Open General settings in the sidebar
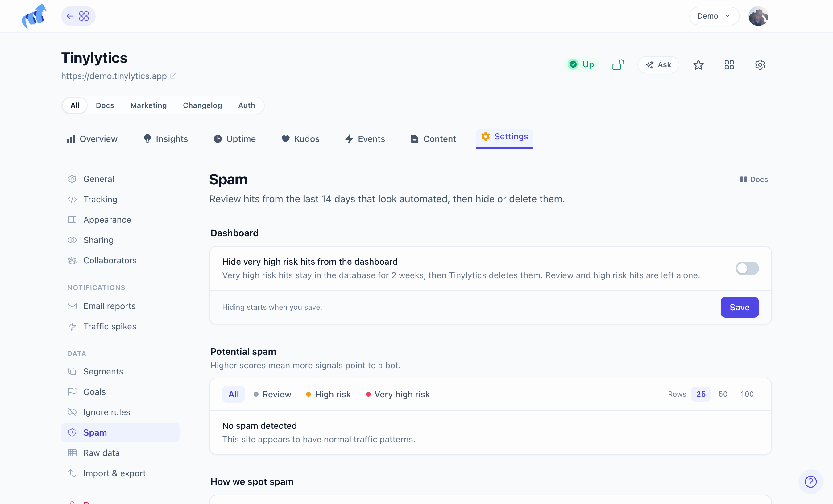 coord(120,179)
